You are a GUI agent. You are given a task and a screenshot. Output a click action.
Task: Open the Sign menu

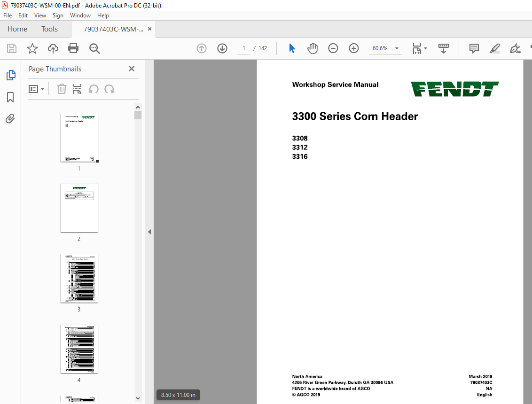coord(58,15)
